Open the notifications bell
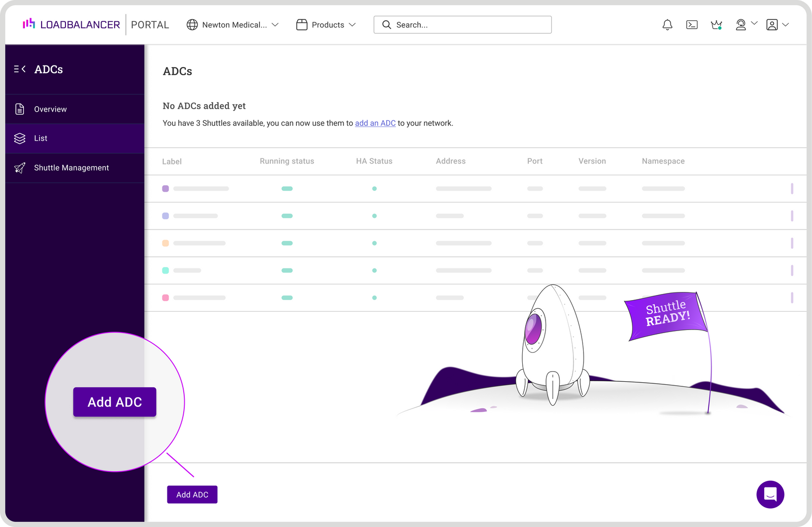The height and width of the screenshot is (527, 812). tap(667, 24)
